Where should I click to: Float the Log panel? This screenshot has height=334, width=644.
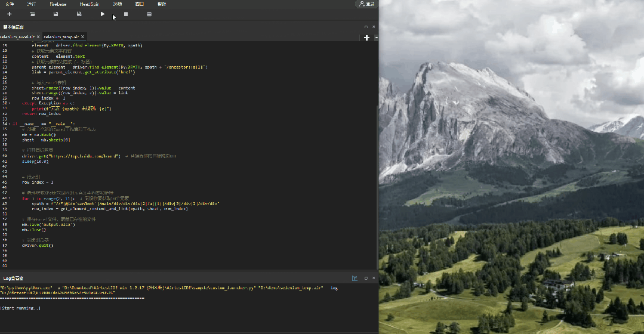click(366, 278)
